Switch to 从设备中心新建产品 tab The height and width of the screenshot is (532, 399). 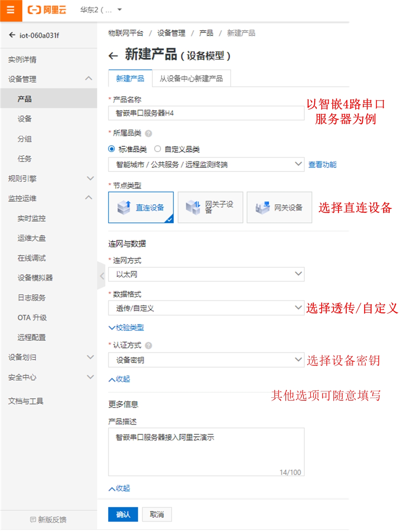point(191,78)
